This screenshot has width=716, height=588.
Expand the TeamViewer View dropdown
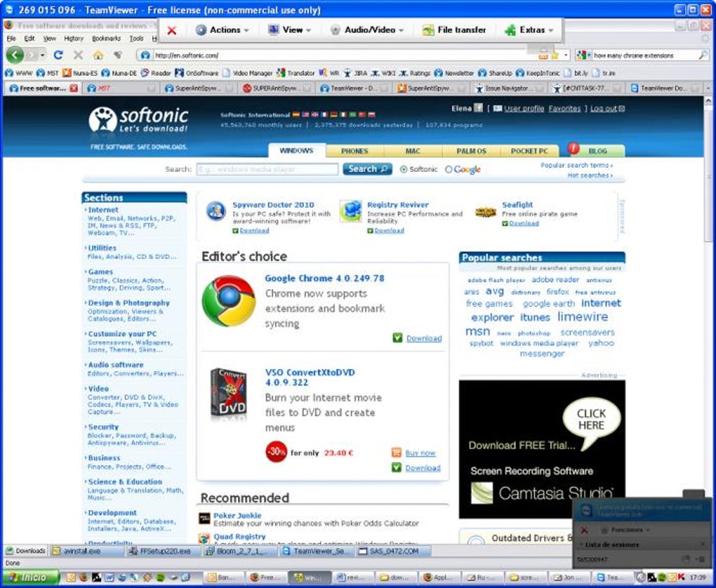pyautogui.click(x=289, y=30)
